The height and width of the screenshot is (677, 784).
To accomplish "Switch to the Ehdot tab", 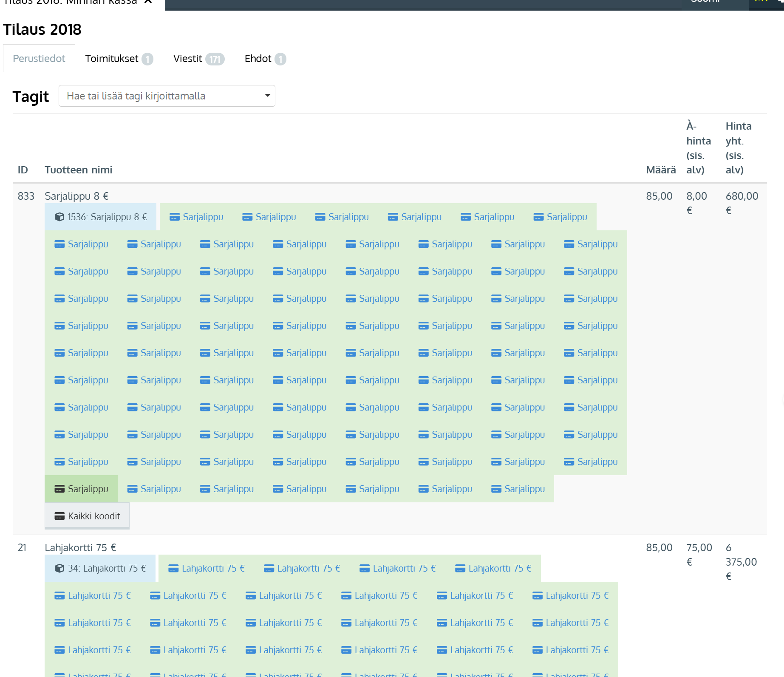I will tap(265, 59).
